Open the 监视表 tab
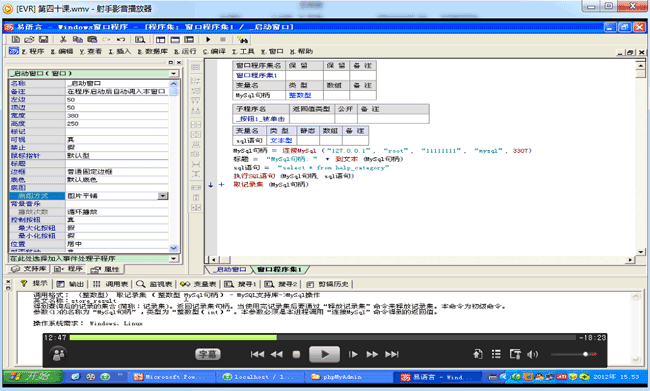 (154, 284)
